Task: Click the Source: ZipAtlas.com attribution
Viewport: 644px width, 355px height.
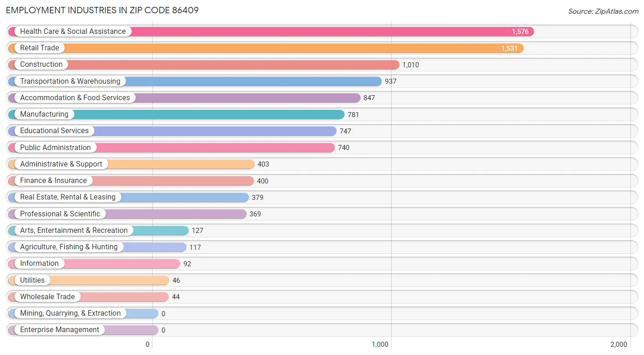Action: pyautogui.click(x=603, y=11)
